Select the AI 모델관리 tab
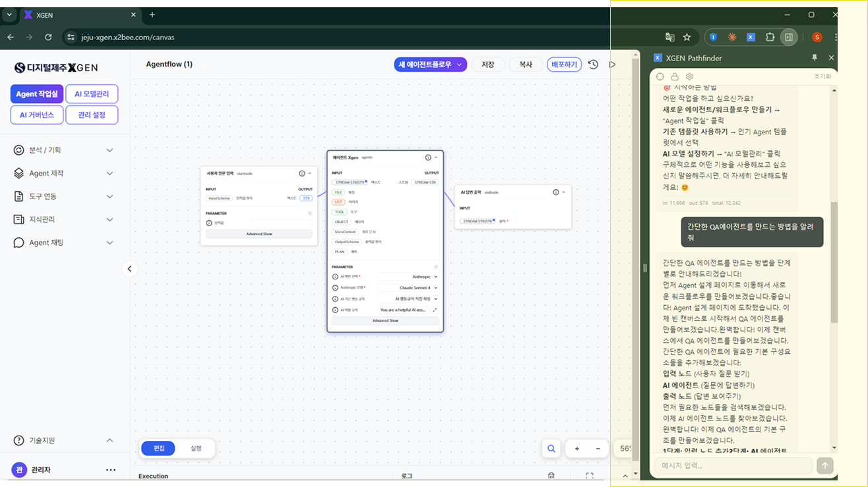The height and width of the screenshot is (487, 868). [92, 94]
